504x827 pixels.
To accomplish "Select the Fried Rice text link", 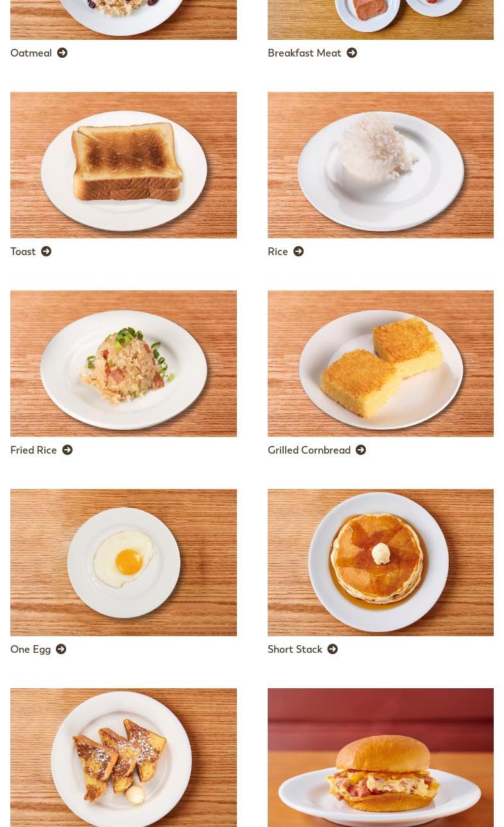I will point(33,450).
